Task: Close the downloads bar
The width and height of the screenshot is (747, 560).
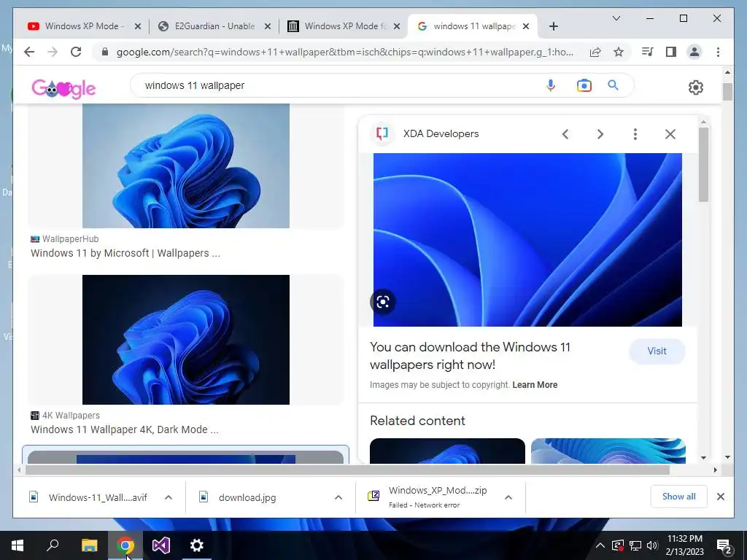Action: click(720, 497)
